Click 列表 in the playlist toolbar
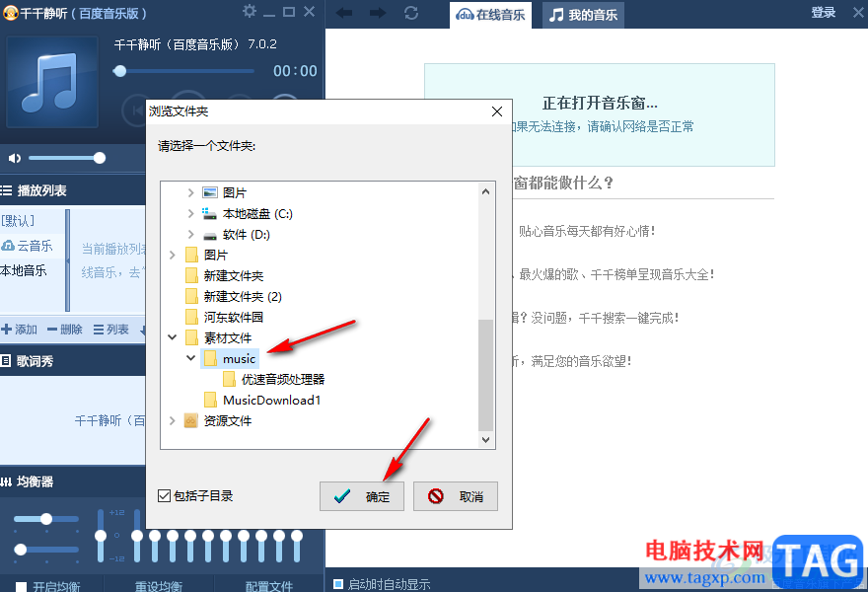Viewport: 868px width, 592px height. click(110, 330)
